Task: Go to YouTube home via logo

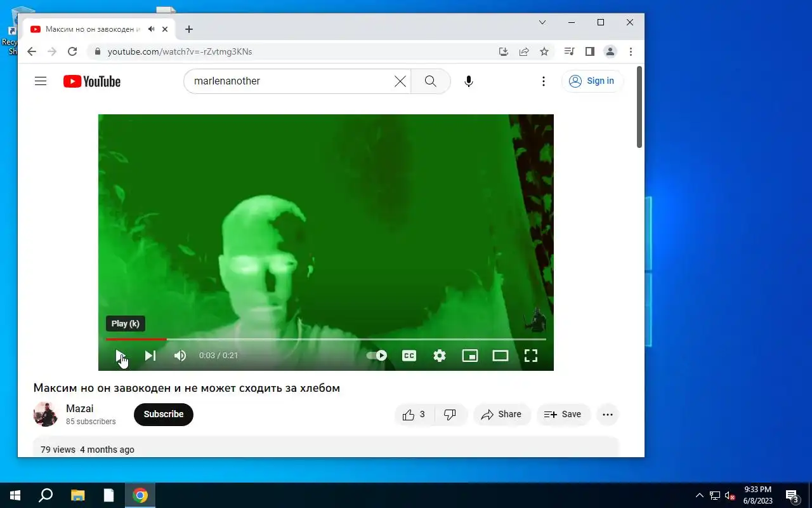Action: point(92,81)
